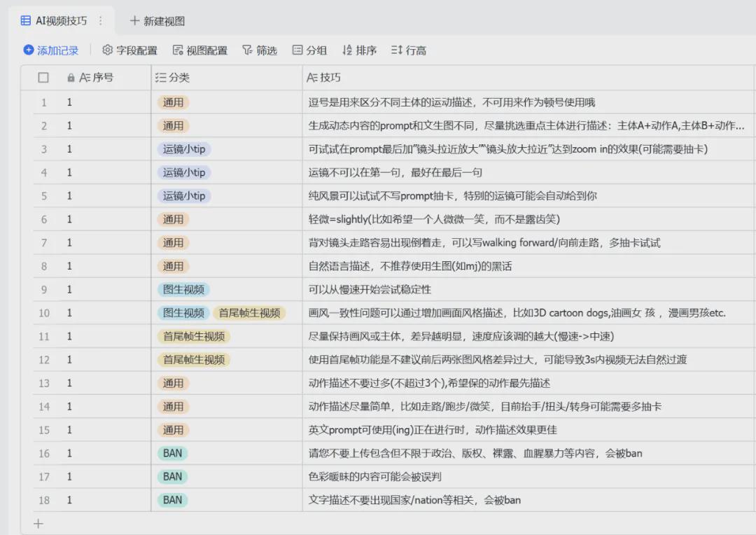Open the three-dot menu on AI视频技巧 tab

click(101, 22)
